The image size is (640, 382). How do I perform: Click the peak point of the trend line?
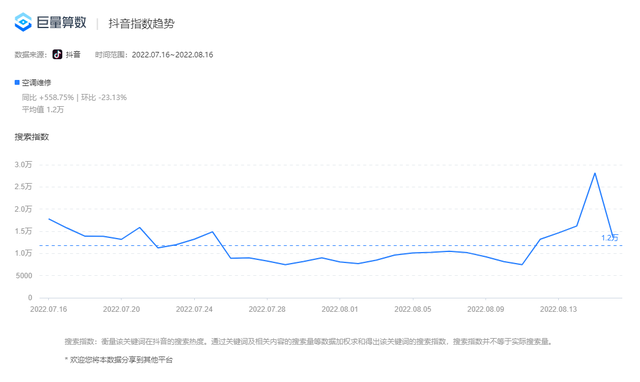(x=595, y=173)
